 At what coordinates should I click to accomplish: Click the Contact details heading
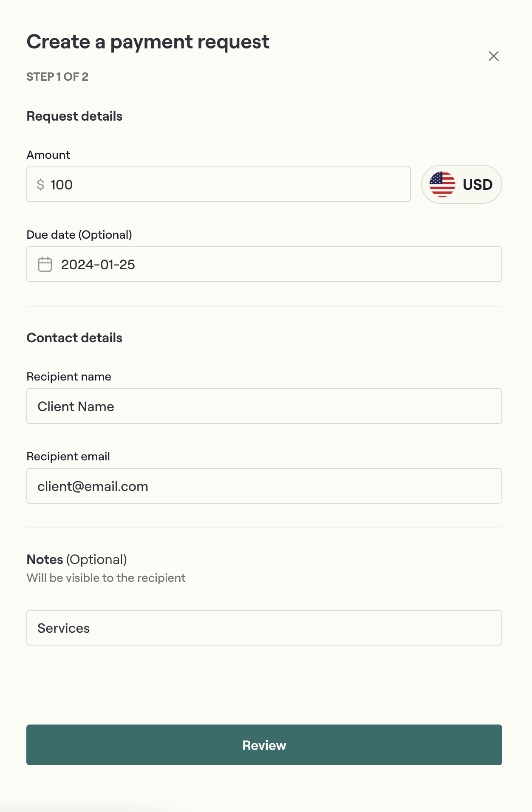pos(74,338)
